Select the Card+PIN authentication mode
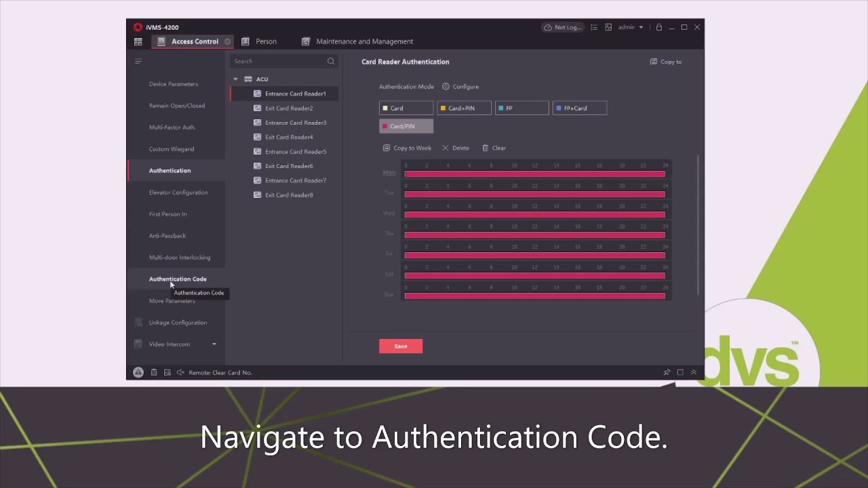Image resolution: width=868 pixels, height=488 pixels. coord(464,108)
